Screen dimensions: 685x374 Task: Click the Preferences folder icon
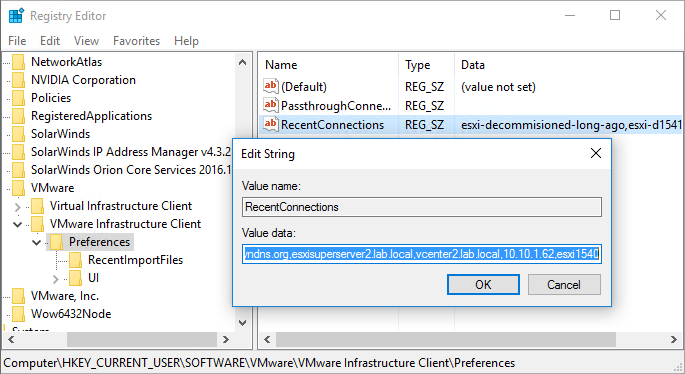tap(56, 242)
